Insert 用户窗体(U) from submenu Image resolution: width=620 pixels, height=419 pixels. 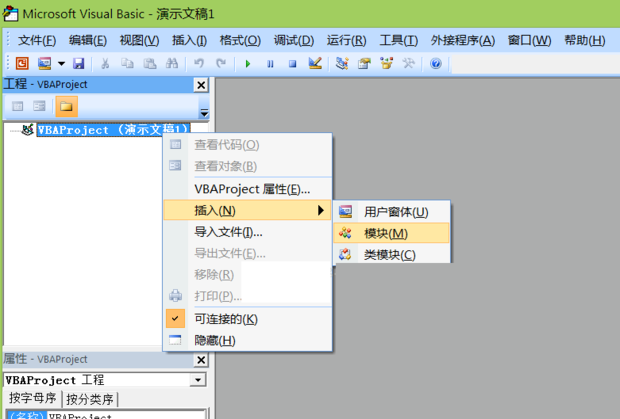pyautogui.click(x=392, y=212)
